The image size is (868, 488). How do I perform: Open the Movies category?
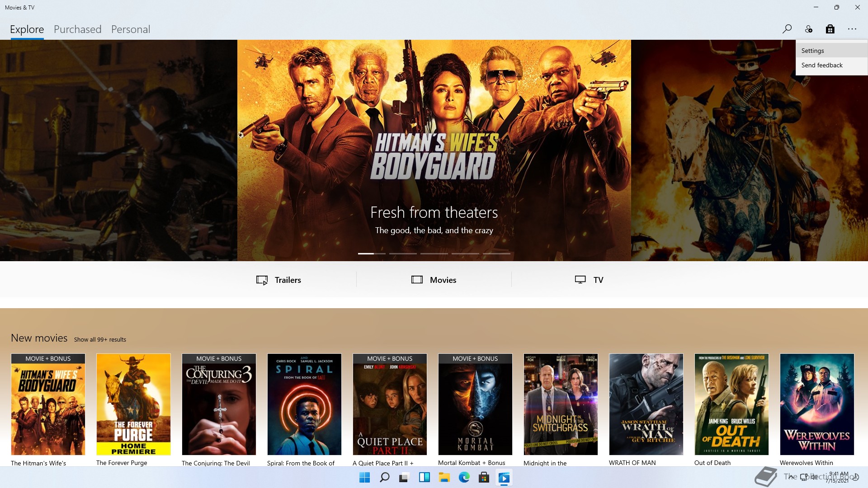pyautogui.click(x=434, y=280)
